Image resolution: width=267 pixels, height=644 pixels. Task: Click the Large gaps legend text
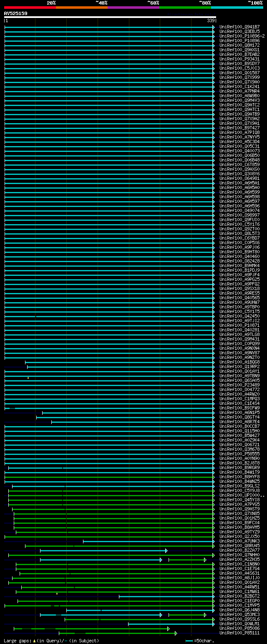tap(52, 641)
